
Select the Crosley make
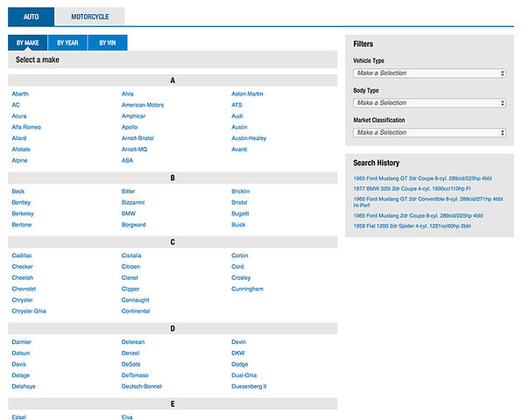tap(241, 277)
